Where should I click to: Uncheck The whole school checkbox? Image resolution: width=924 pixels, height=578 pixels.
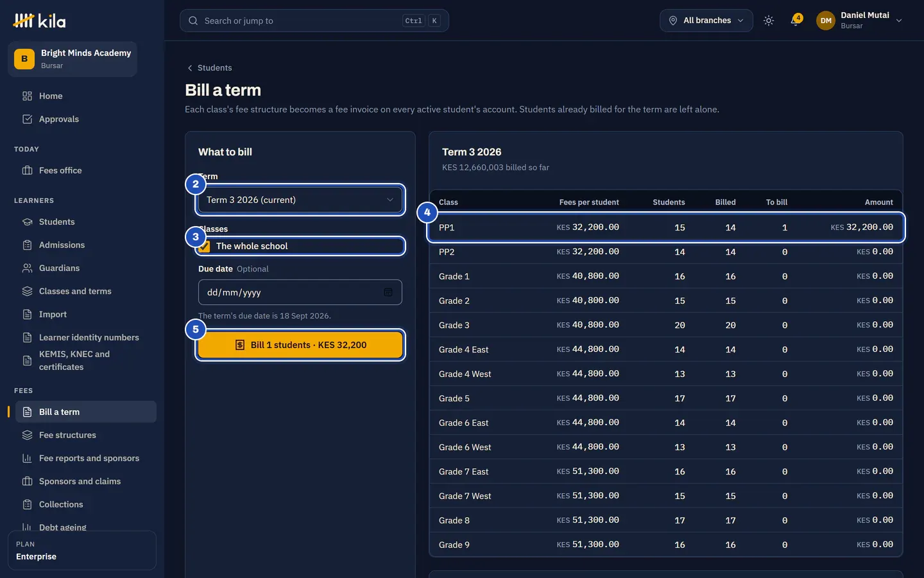point(205,246)
